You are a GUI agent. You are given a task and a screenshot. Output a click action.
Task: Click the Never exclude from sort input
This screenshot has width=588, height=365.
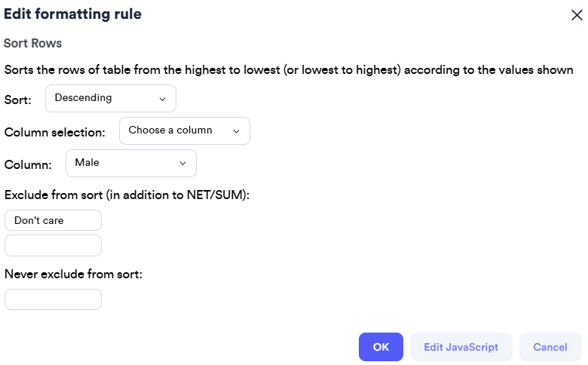tap(53, 299)
